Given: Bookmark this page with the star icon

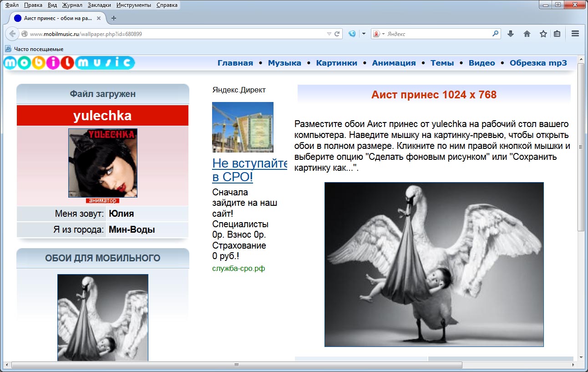Looking at the screenshot, I should (x=543, y=34).
